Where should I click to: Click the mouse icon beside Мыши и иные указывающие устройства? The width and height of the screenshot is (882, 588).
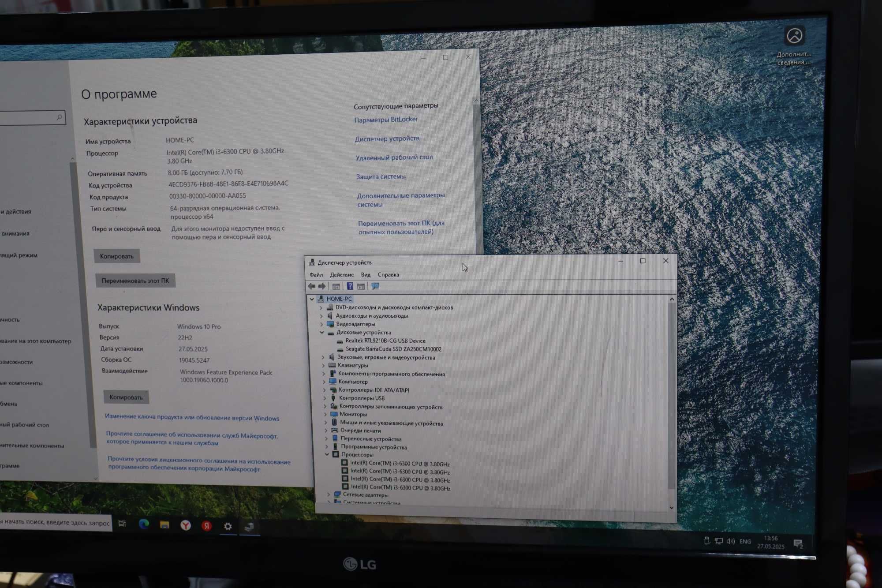pos(334,423)
